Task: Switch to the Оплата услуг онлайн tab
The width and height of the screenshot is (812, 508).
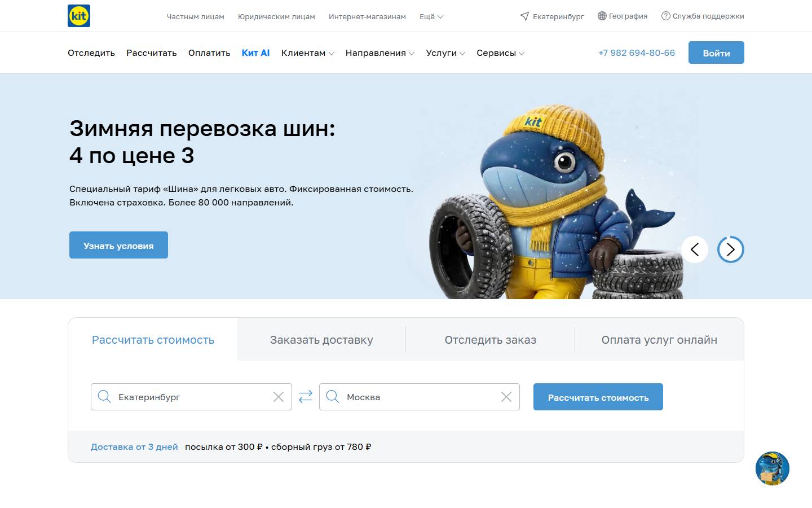Action: pyautogui.click(x=659, y=340)
